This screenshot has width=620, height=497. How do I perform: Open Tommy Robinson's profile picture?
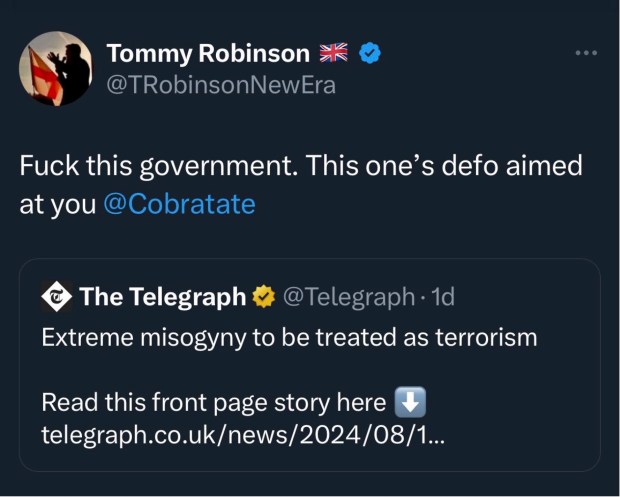coord(56,69)
